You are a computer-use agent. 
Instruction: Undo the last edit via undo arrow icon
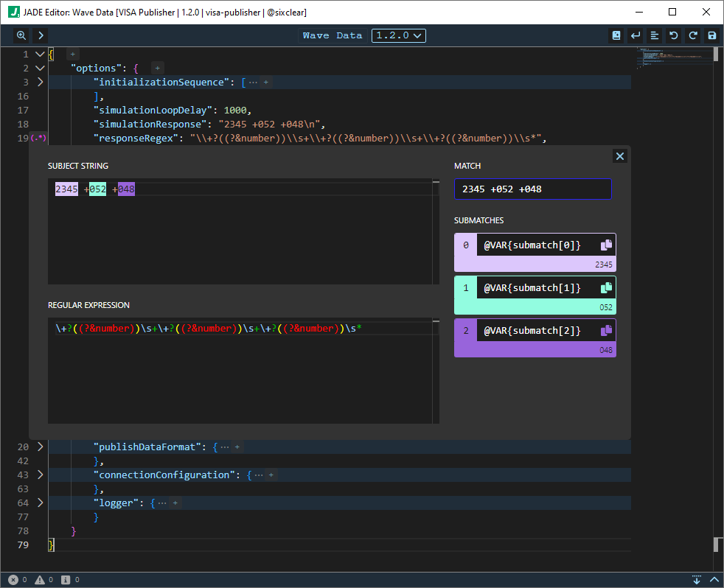pos(673,35)
